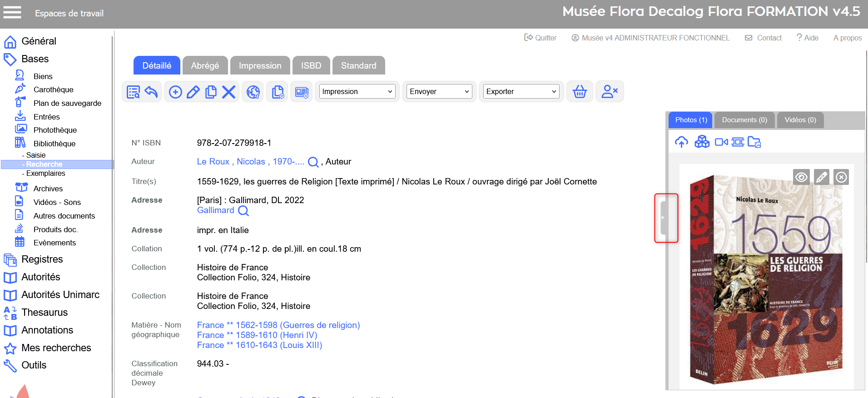Click the pencil icon on the book cover
This screenshot has height=398, width=868.
click(821, 177)
